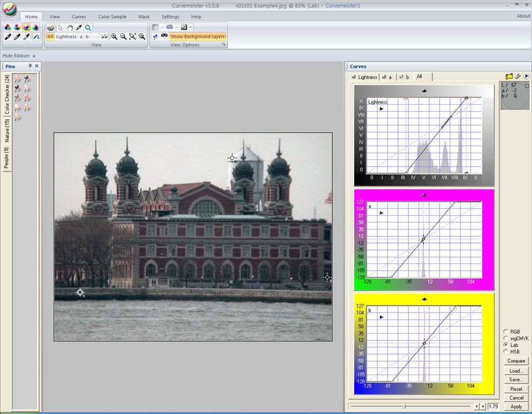Viewport: 532px width, 414px height.
Task: Toggle Show Background Layers
Action: pyautogui.click(x=198, y=36)
